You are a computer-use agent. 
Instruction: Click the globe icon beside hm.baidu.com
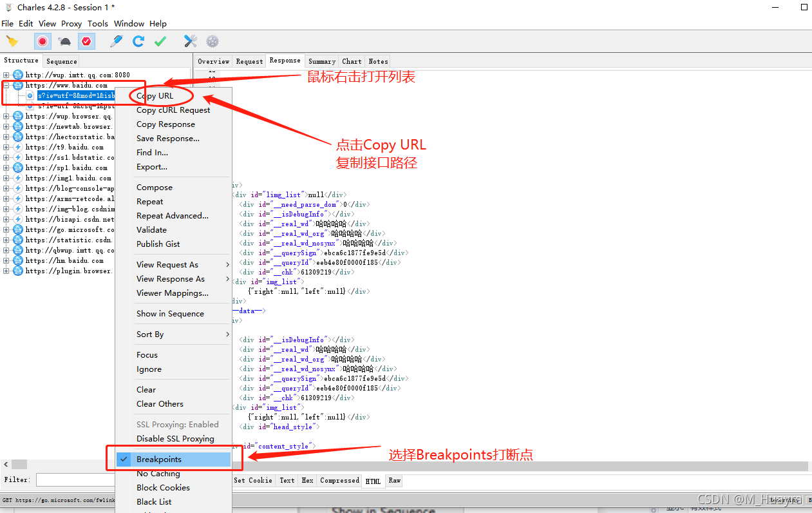18,260
